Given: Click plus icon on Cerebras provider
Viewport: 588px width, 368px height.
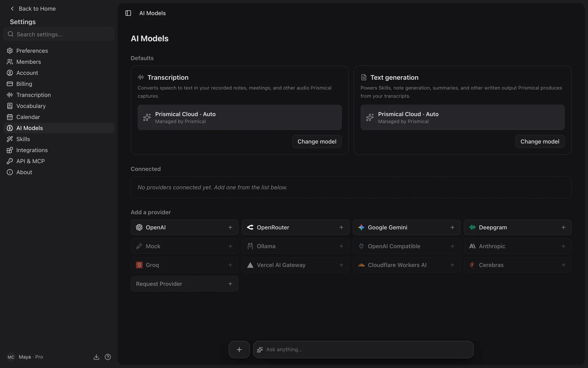Looking at the screenshot, I should (563, 265).
